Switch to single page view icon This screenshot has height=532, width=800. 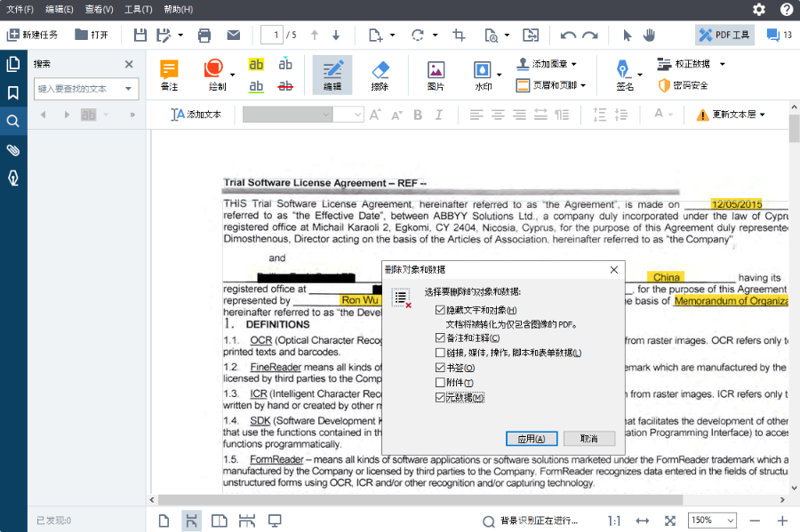pos(164,520)
